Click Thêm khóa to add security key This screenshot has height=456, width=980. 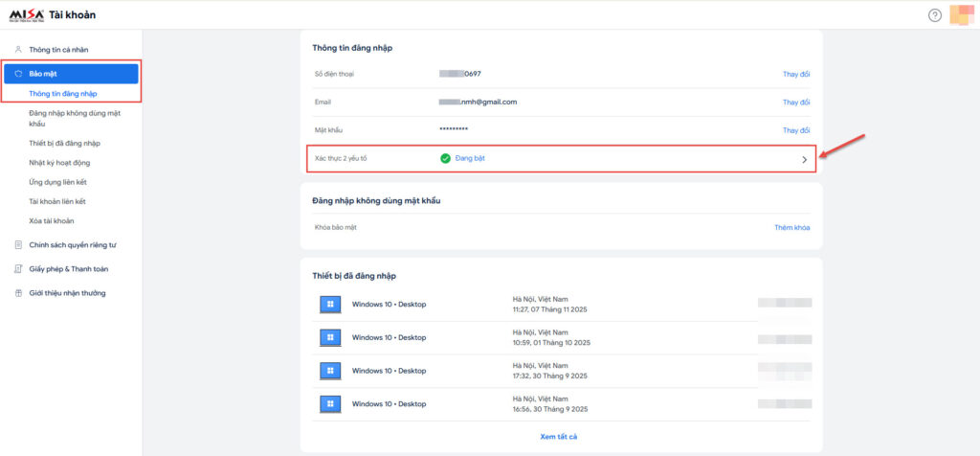click(x=792, y=227)
